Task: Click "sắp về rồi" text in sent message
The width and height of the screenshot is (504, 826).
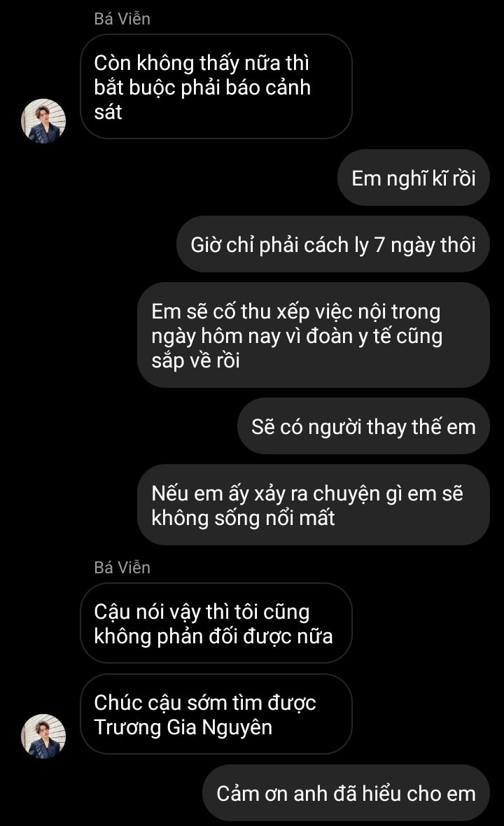Action: point(195,360)
